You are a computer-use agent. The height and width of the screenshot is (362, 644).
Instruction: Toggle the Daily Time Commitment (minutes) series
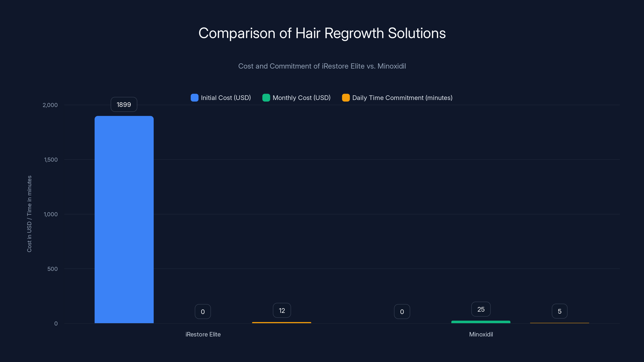(402, 98)
